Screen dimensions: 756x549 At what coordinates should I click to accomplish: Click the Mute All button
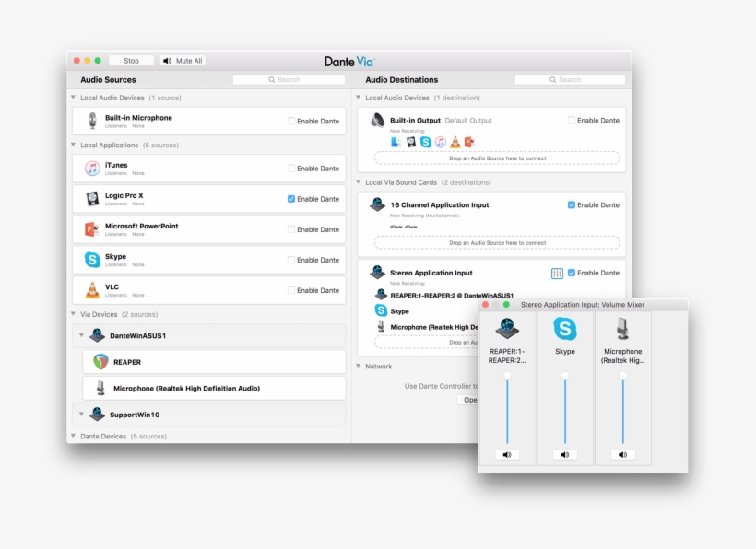(x=183, y=61)
